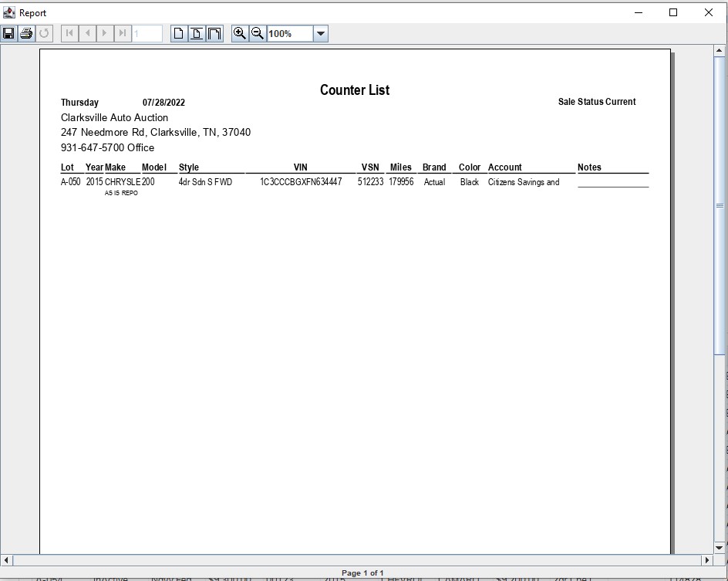Toggle Fit Page view mode
728x581 pixels.
(197, 33)
